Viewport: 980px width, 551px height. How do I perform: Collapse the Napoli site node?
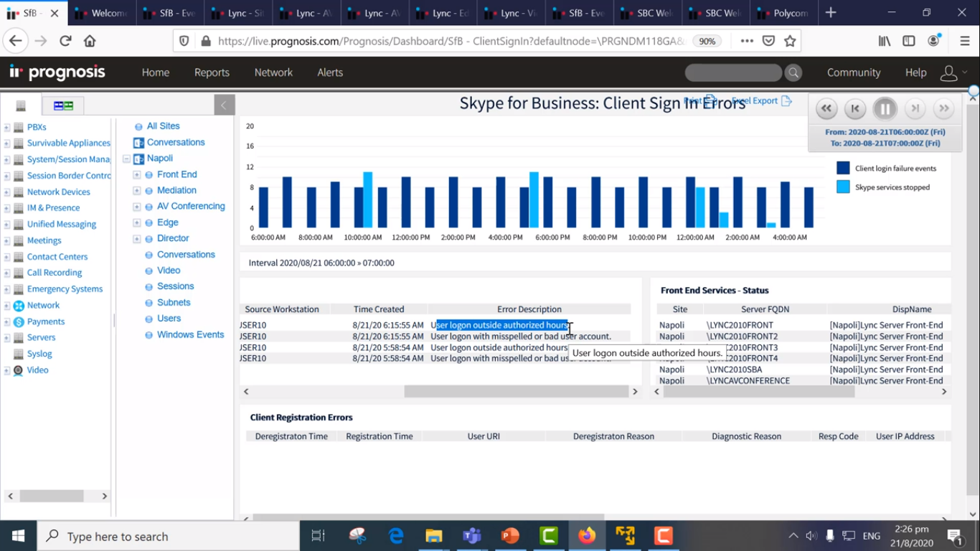click(x=126, y=159)
